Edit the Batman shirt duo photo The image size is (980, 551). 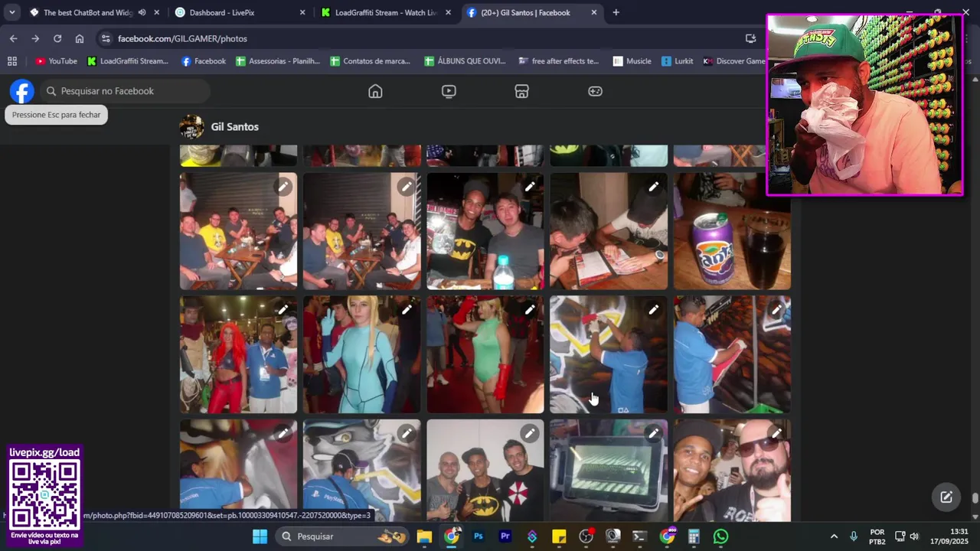click(530, 187)
